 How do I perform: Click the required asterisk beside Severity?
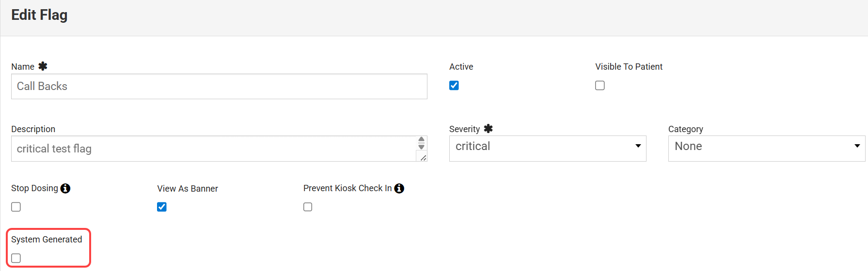point(488,129)
